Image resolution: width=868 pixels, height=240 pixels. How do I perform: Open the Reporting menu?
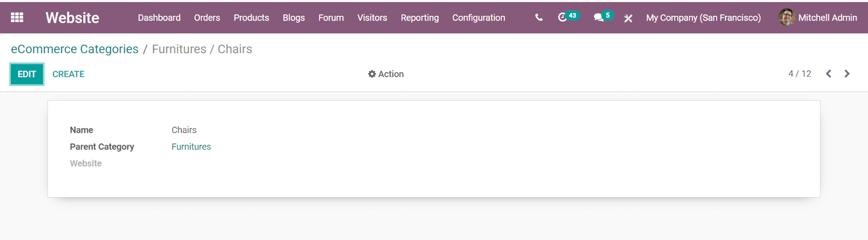(420, 18)
